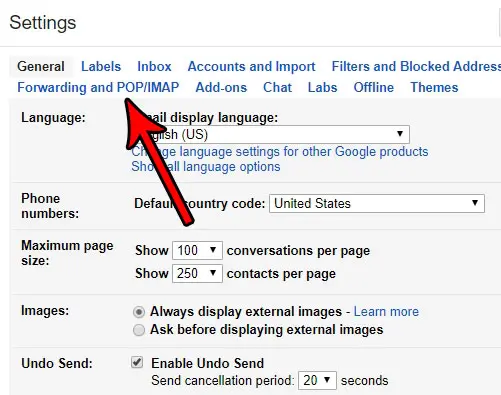Image resolution: width=501 pixels, height=395 pixels.
Task: Click the Default country code text
Action: click(x=199, y=203)
